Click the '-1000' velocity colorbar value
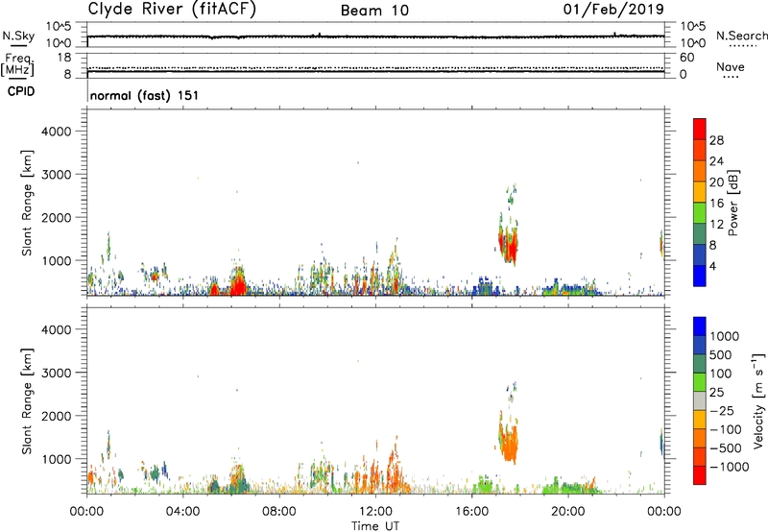 [x=730, y=467]
